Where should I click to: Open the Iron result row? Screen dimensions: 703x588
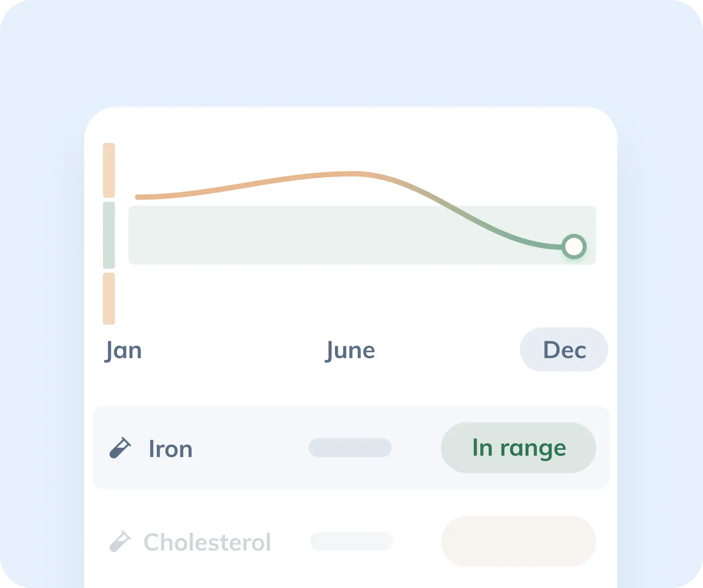pyautogui.click(x=351, y=448)
